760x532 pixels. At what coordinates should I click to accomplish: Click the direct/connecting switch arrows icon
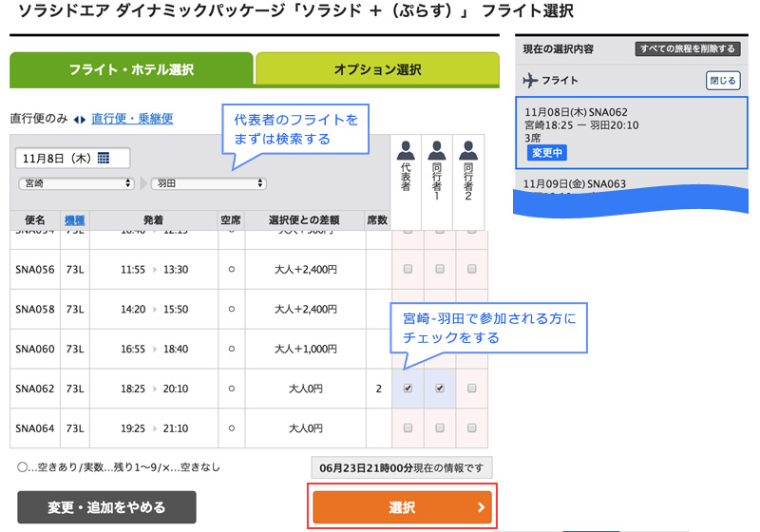pyautogui.click(x=80, y=119)
